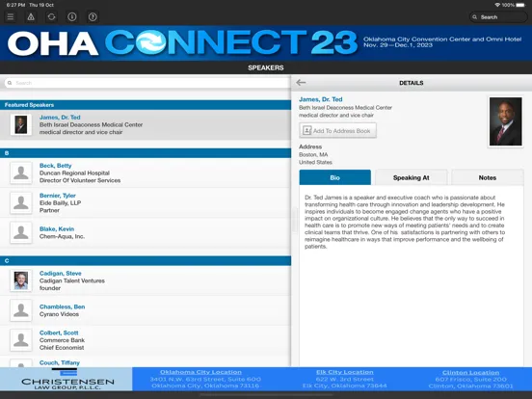Click Duncan Regional Hospital text
The height and width of the screenshot is (399, 532).
(74, 173)
